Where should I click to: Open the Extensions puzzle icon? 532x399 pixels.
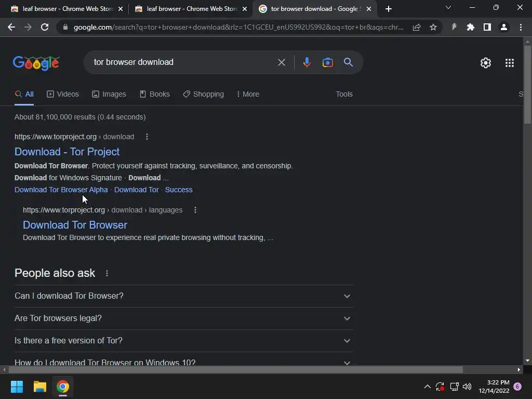coord(471,27)
